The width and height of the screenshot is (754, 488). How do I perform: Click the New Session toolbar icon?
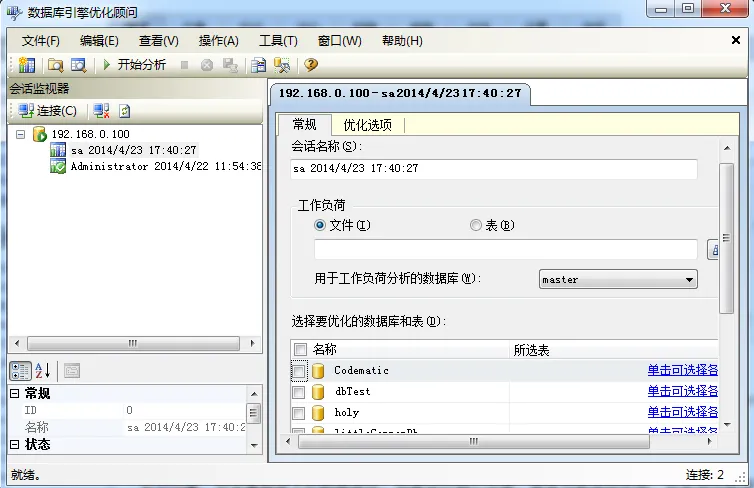click(x=26, y=65)
